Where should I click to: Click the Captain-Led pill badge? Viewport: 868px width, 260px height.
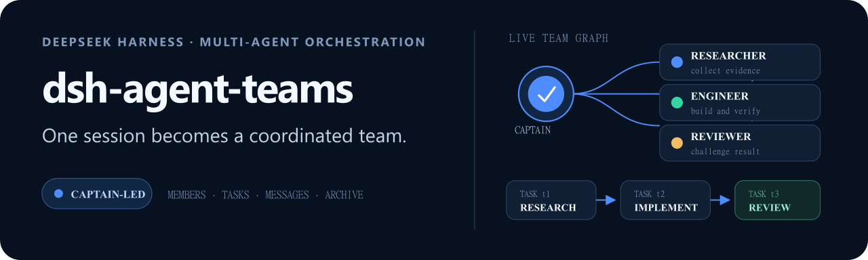point(97,194)
